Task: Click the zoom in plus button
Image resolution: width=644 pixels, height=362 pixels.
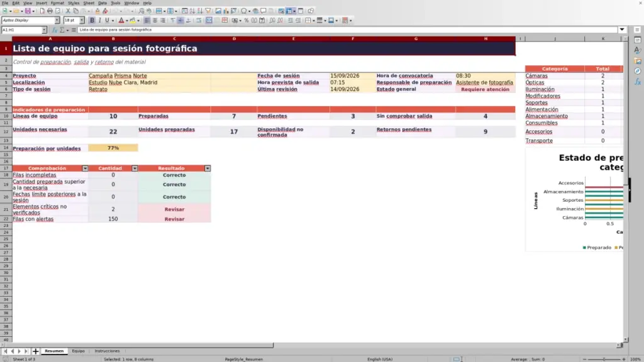Action: [x=624, y=359]
